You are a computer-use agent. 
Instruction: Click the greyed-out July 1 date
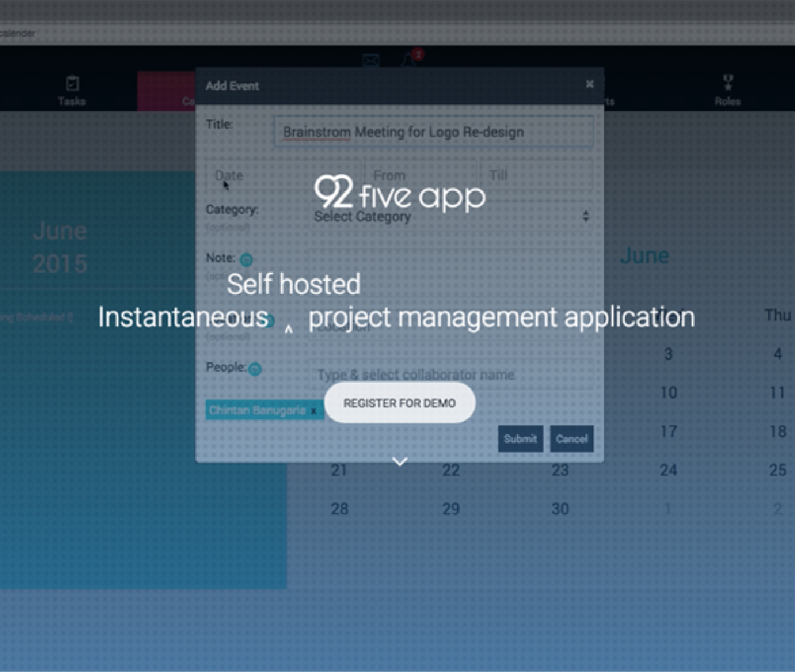[x=668, y=508]
